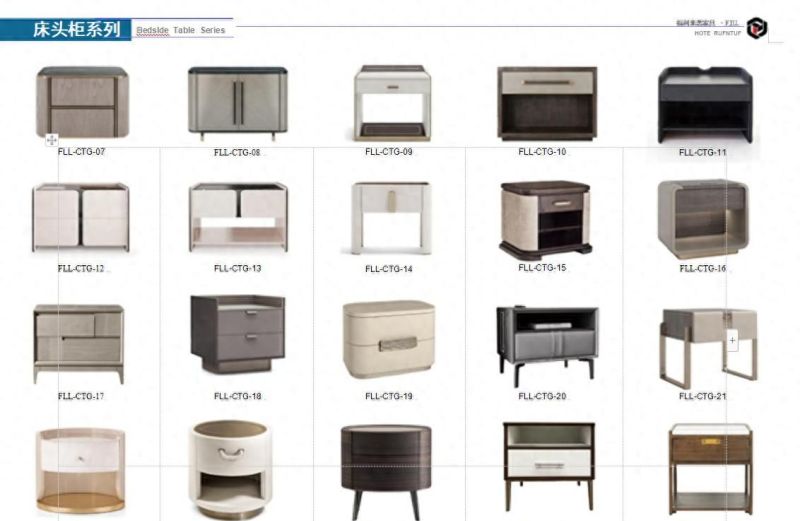The width and height of the screenshot is (800, 521).
Task: Click the FLL-CTG-12 two-door white cabinet image
Action: click(81, 218)
